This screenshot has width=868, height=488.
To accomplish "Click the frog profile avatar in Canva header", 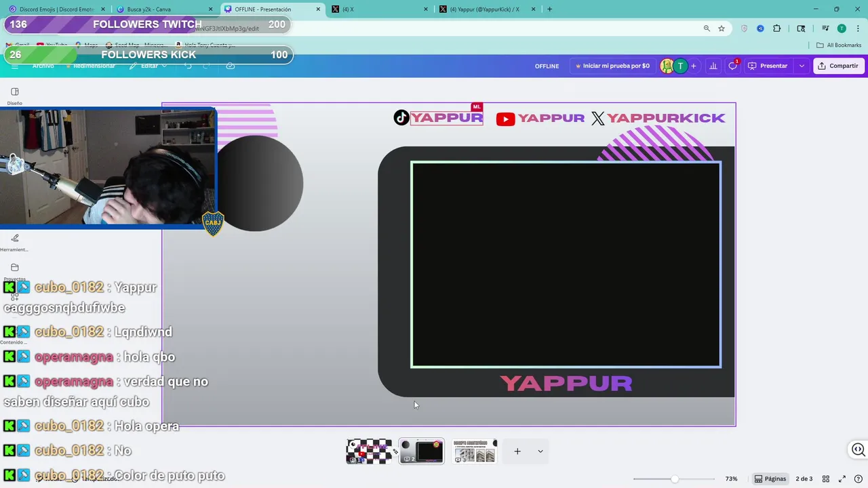I will [667, 66].
